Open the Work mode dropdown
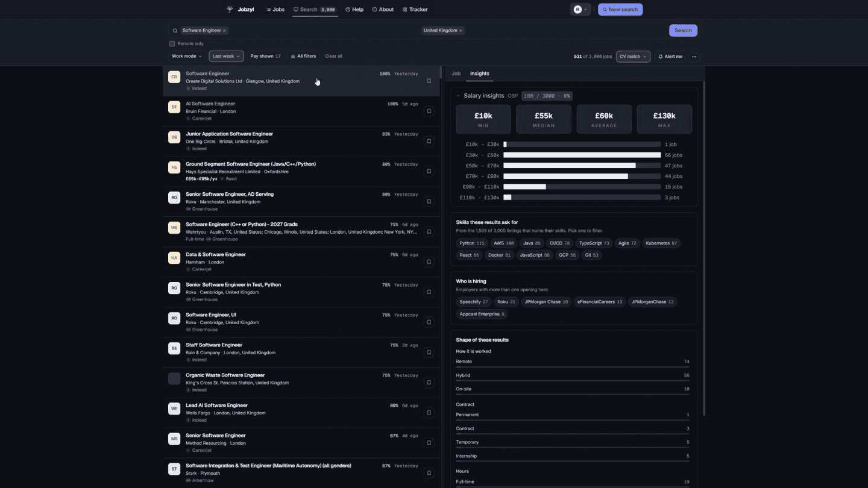The height and width of the screenshot is (488, 868). pos(186,56)
